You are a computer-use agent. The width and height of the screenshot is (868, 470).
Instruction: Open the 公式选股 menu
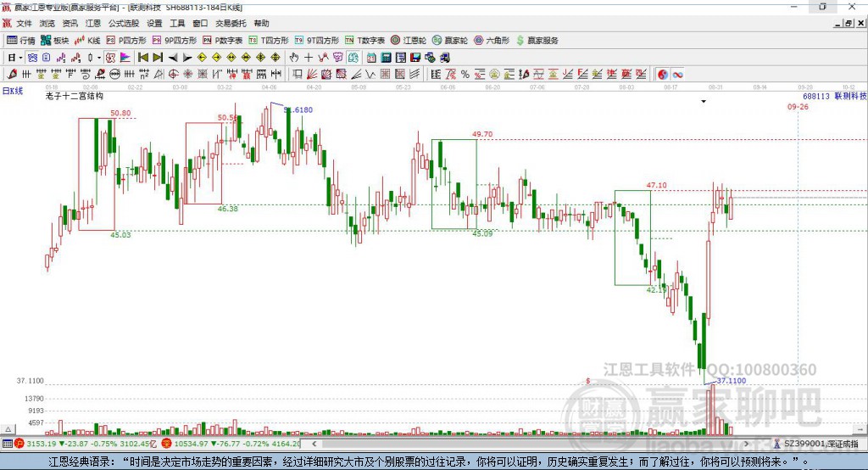(x=124, y=23)
